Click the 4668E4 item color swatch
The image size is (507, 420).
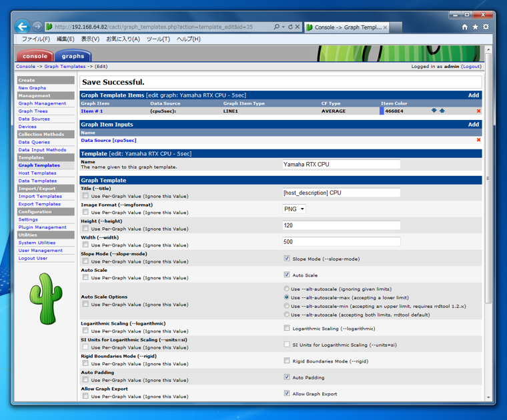[x=382, y=111]
